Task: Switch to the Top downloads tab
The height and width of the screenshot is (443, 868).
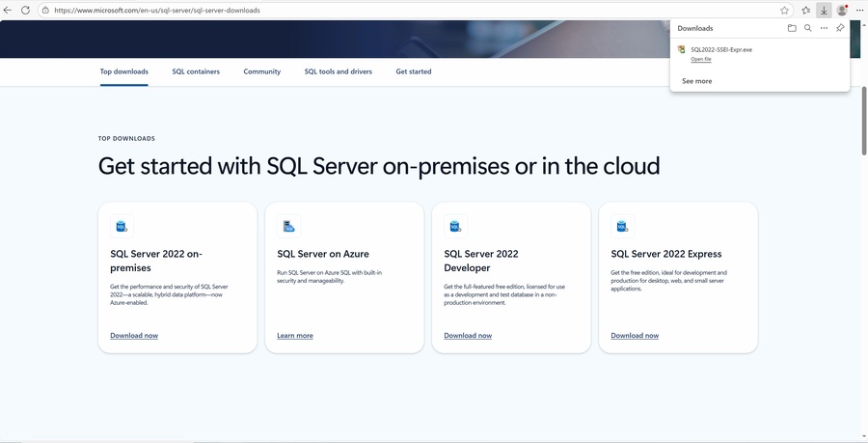Action: pos(124,71)
